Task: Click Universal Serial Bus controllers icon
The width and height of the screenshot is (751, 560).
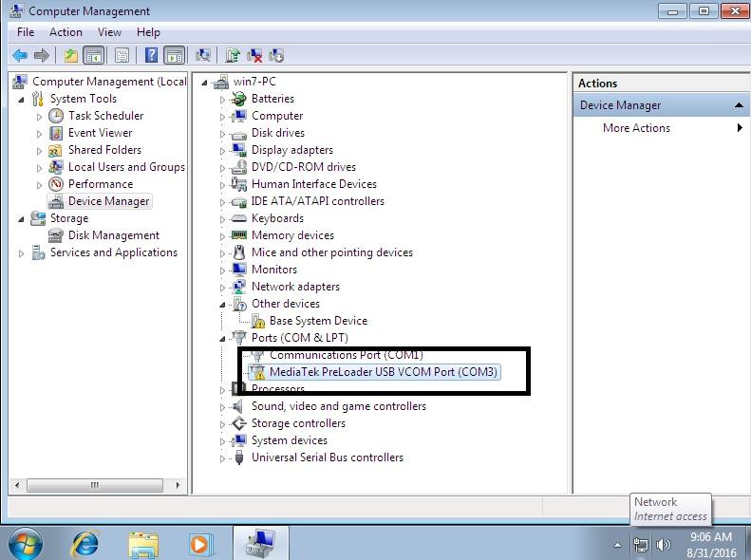Action: pos(239,457)
